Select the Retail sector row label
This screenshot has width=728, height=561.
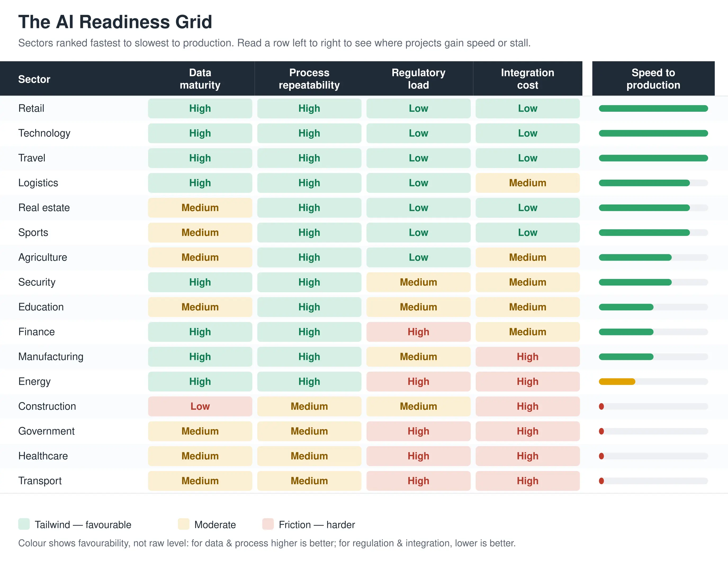(x=31, y=108)
